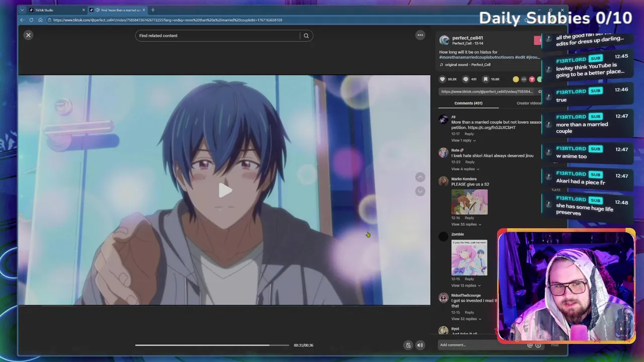
Task: Click the comment bubble icon
Action: [x=465, y=79]
